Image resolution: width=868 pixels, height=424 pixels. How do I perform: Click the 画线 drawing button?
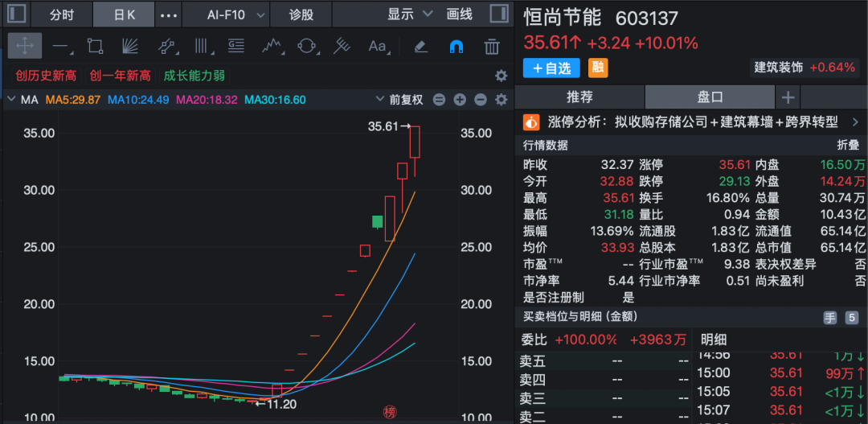pyautogui.click(x=460, y=14)
